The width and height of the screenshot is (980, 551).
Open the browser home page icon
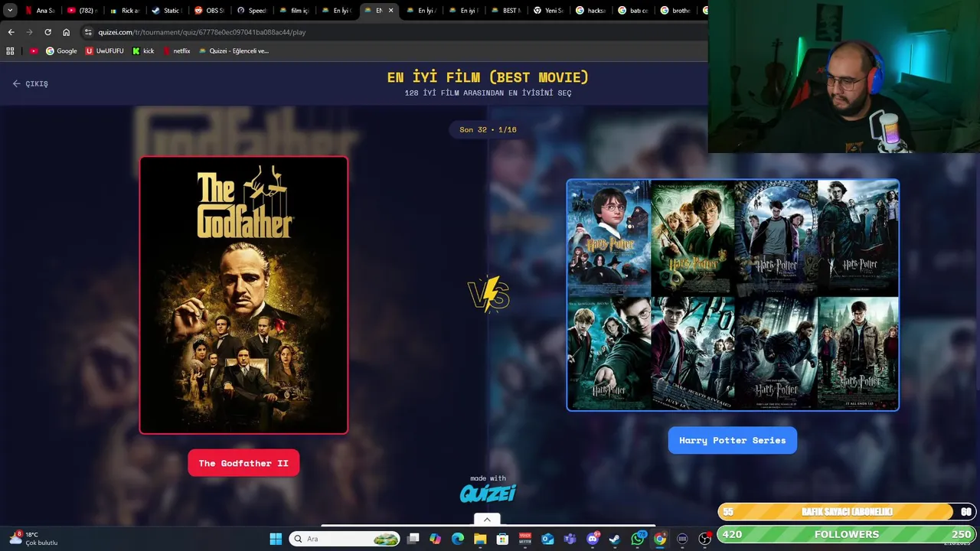pos(66,32)
